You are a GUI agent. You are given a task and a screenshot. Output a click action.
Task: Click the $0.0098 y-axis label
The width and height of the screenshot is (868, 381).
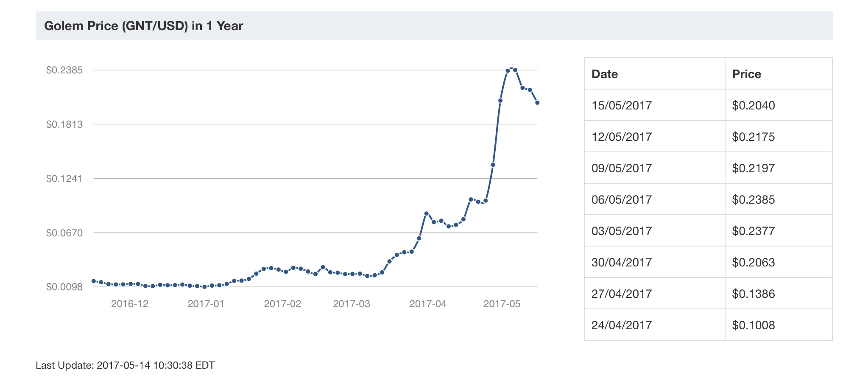pyautogui.click(x=64, y=287)
